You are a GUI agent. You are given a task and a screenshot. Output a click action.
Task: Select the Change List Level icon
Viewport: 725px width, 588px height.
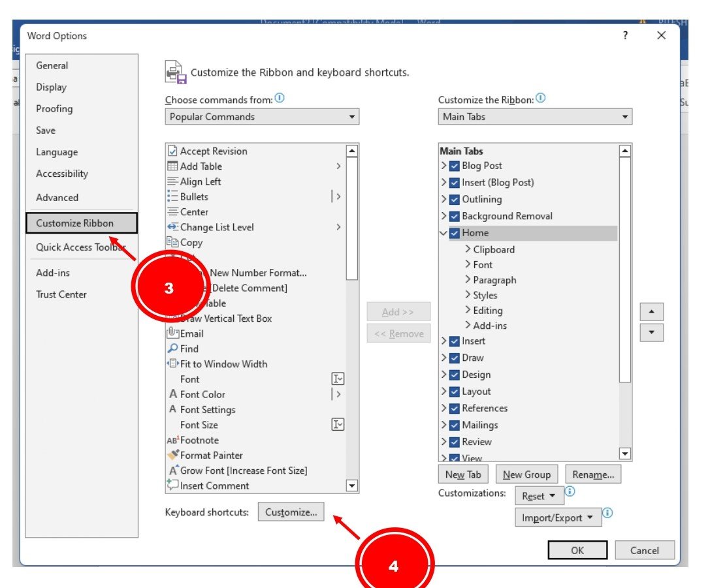tap(172, 227)
